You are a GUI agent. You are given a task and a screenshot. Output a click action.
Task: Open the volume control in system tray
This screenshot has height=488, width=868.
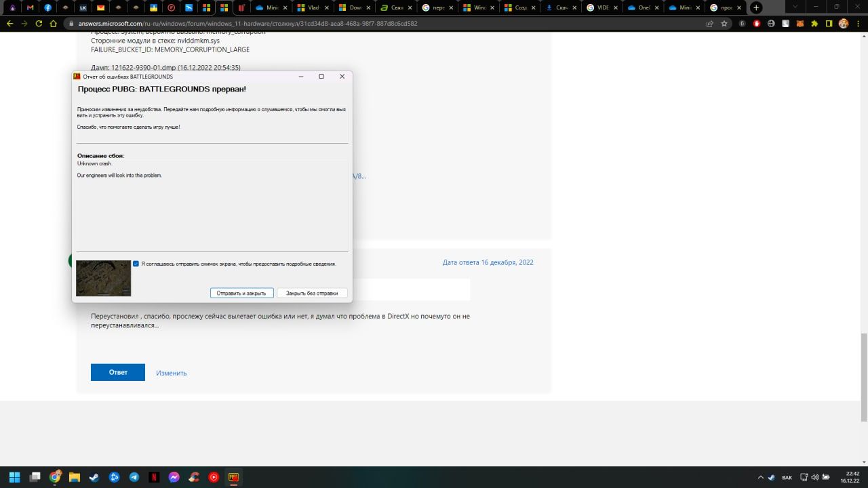pos(815,477)
